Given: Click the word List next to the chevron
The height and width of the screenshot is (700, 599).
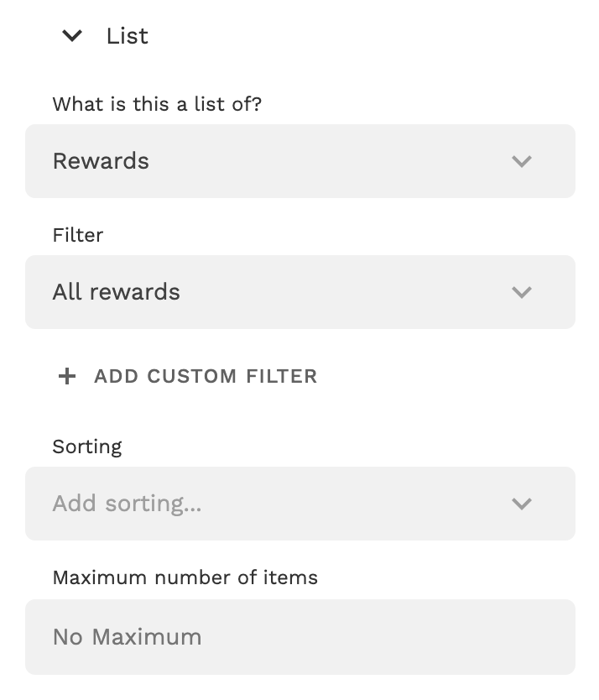Looking at the screenshot, I should (127, 36).
